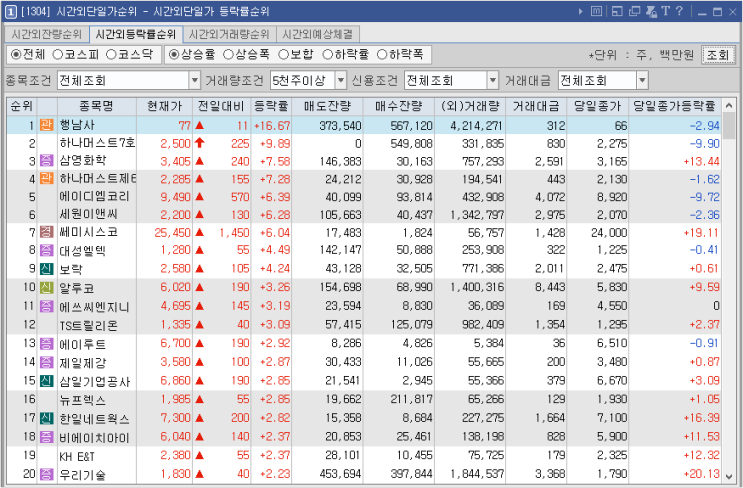Click the green badge next to 삼일기업공사
743x488 pixels.
coord(46,381)
